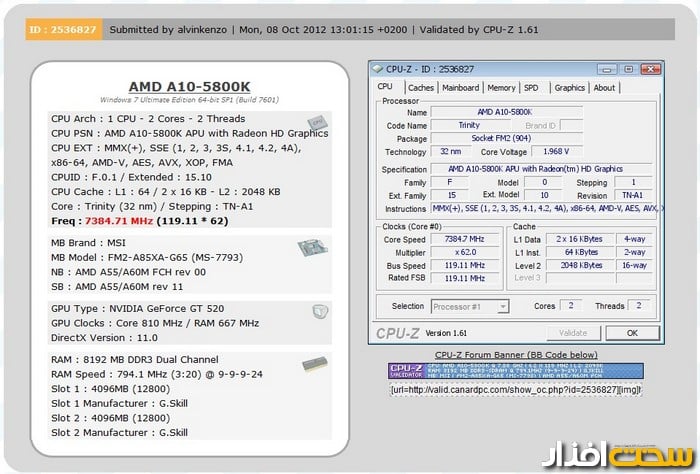Click the Level 2 2048 KBytes field
This screenshot has height=474, width=700.
[579, 265]
